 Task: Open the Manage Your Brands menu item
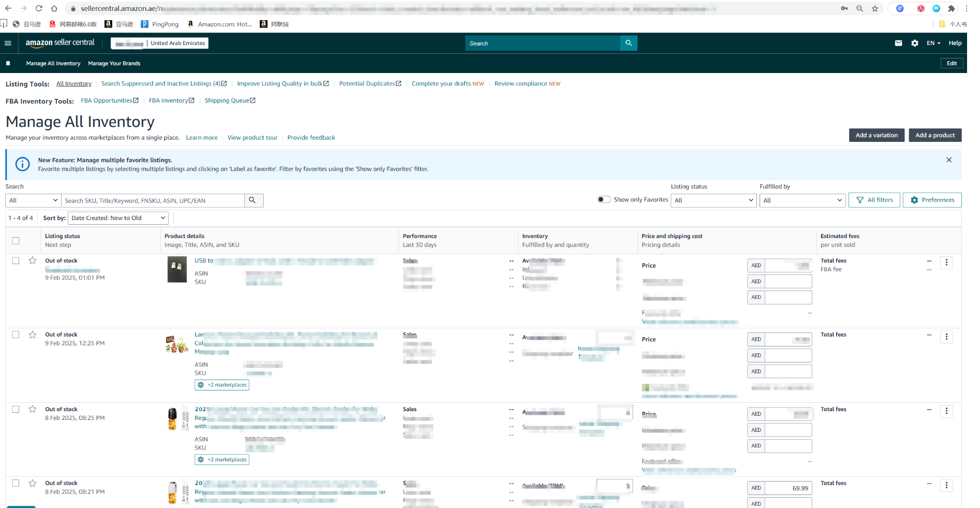coord(114,63)
